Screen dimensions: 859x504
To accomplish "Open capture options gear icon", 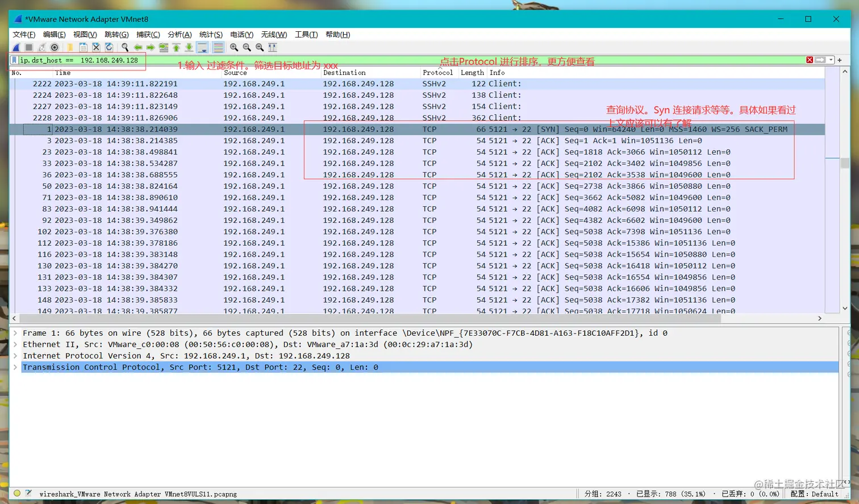I will coord(55,48).
